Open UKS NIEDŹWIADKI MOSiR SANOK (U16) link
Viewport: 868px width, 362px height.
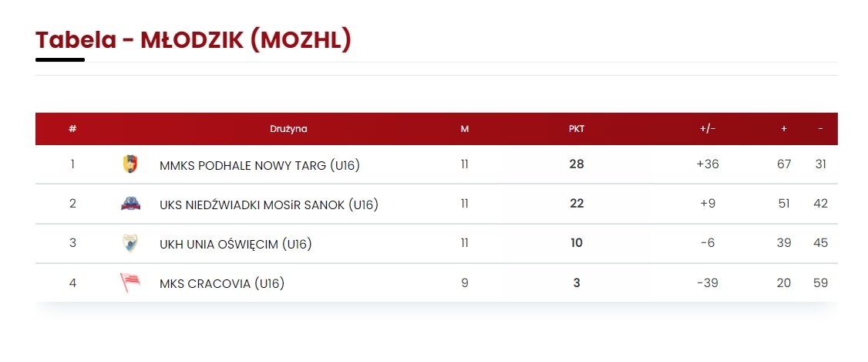tap(268, 205)
